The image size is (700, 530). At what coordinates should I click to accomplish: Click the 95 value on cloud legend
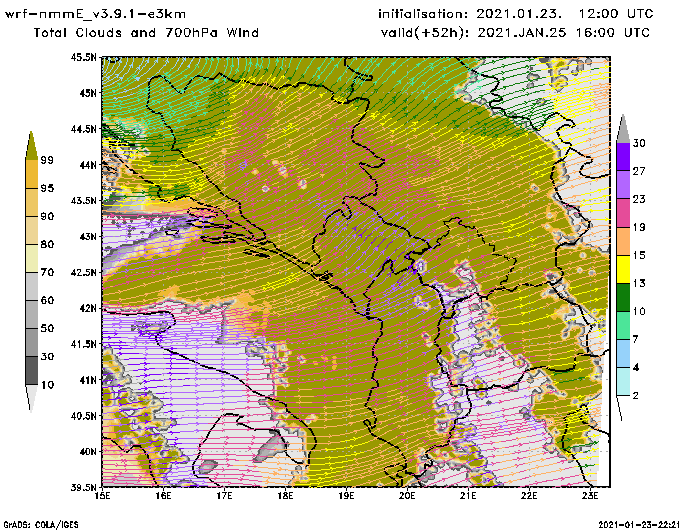[x=47, y=188]
